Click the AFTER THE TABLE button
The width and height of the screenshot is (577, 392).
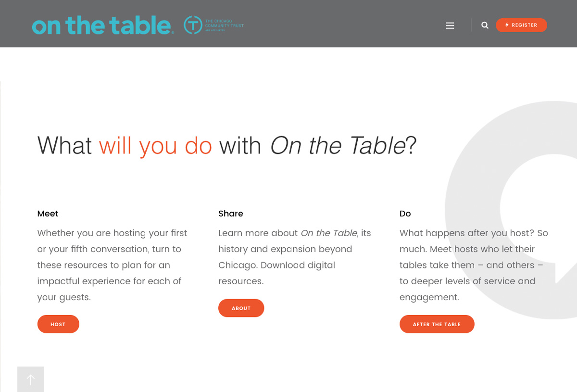(x=437, y=324)
